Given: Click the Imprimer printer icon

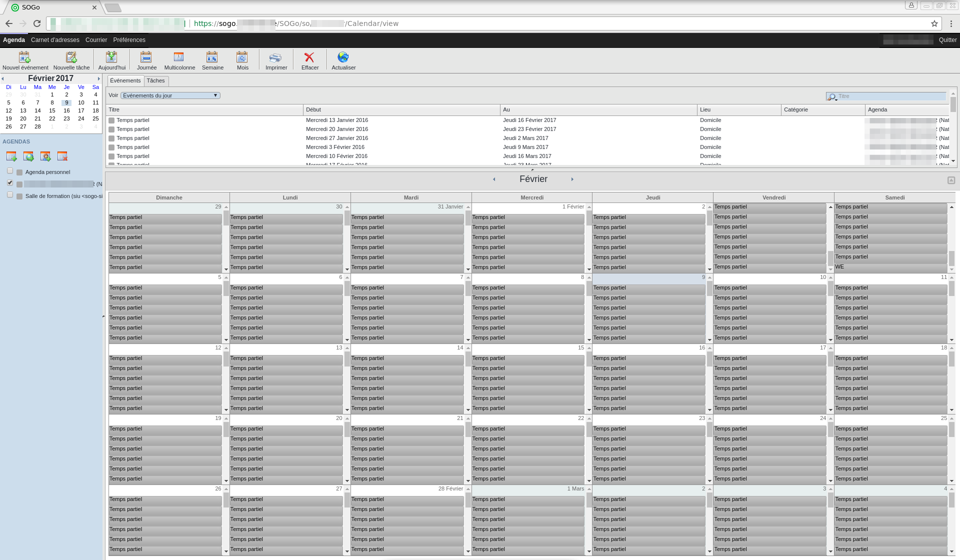Looking at the screenshot, I should point(275,57).
